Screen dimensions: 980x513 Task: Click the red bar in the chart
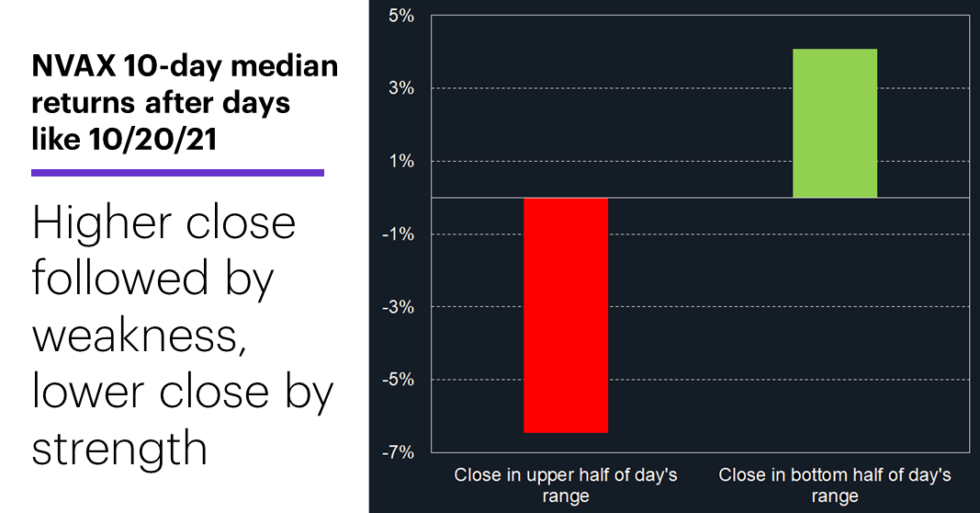point(566,315)
